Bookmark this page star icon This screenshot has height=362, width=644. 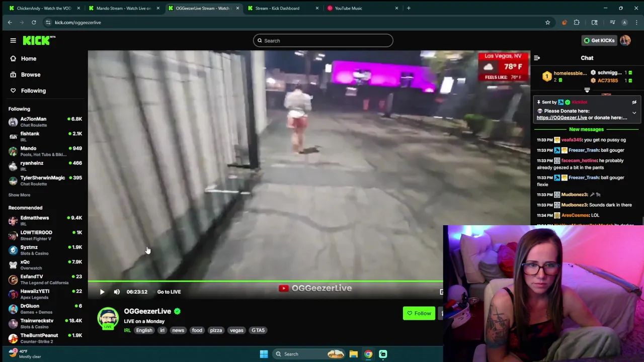tap(547, 22)
